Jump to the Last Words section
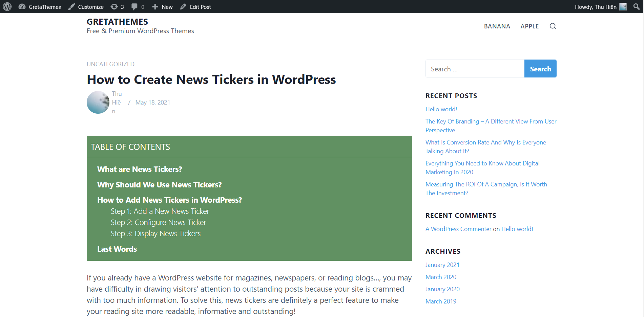 [x=117, y=249]
